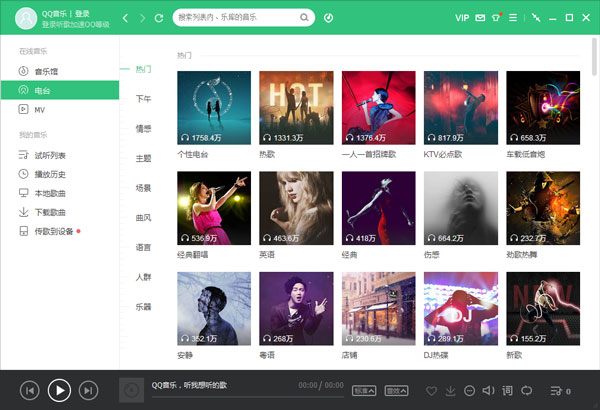The width and height of the screenshot is (600, 410).
Task: Select the 情感 category tab
Action: click(x=143, y=129)
